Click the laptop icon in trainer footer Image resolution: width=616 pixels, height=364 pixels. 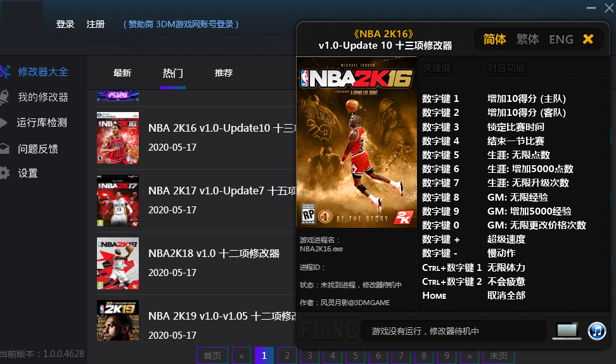click(x=567, y=331)
